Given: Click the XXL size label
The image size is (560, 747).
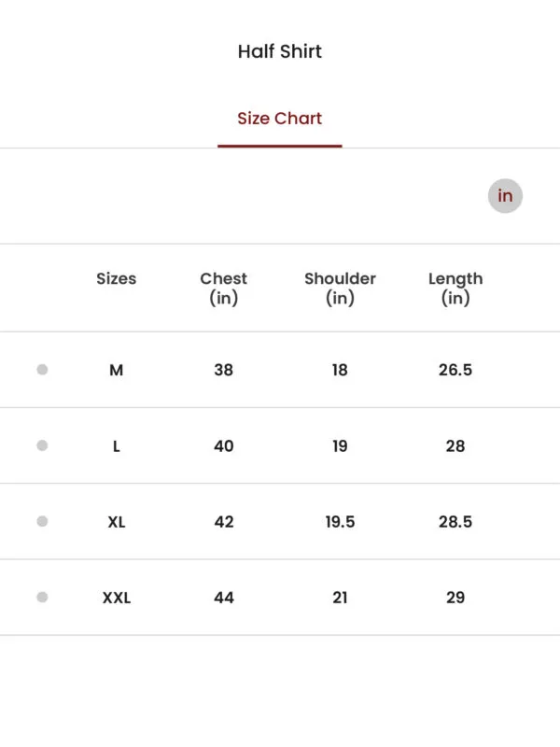Looking at the screenshot, I should coord(117,598).
